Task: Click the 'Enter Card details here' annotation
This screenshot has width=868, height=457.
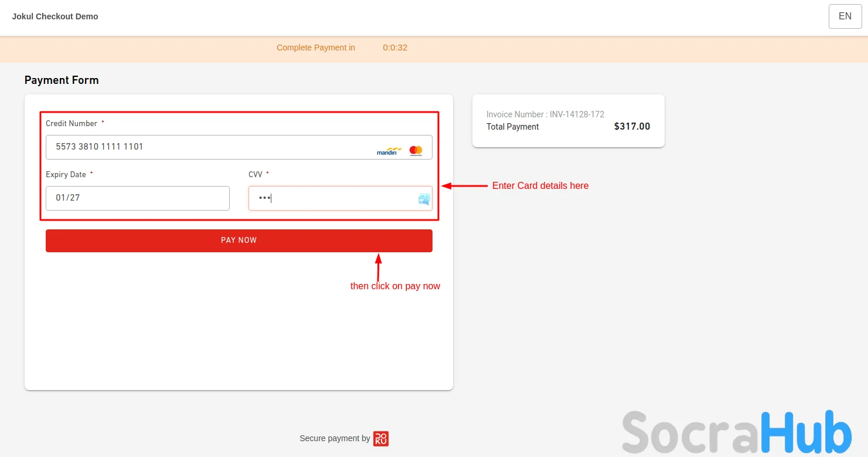Action: click(x=540, y=186)
